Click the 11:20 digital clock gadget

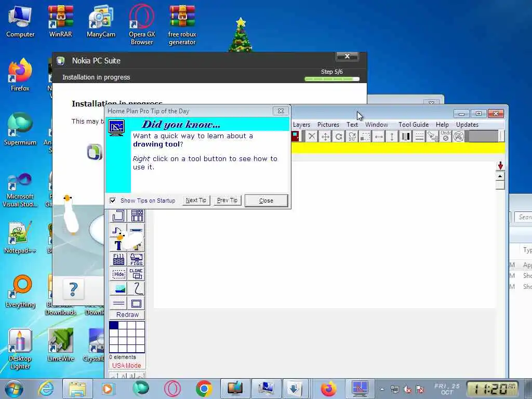[493, 389]
